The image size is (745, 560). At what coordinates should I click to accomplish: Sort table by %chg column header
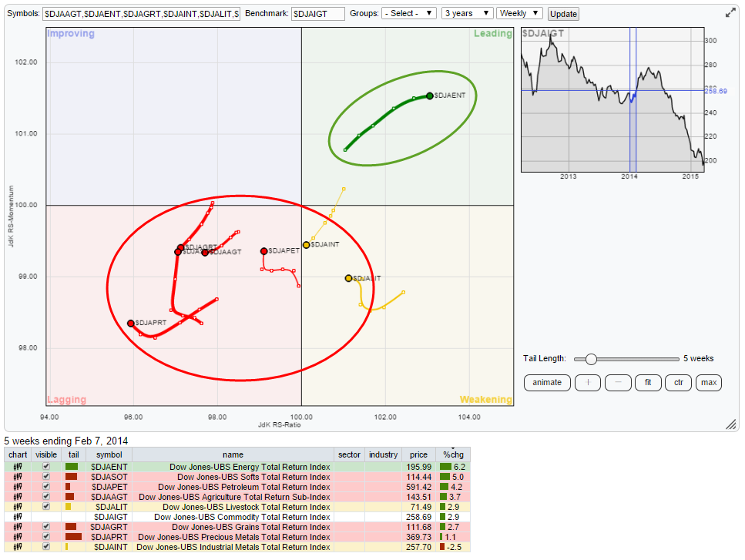(453, 454)
